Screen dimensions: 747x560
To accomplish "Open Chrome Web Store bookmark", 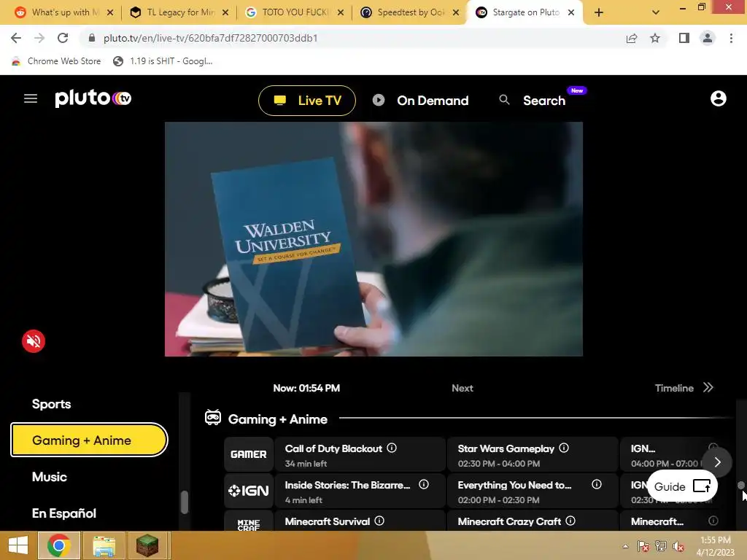I will [x=57, y=61].
